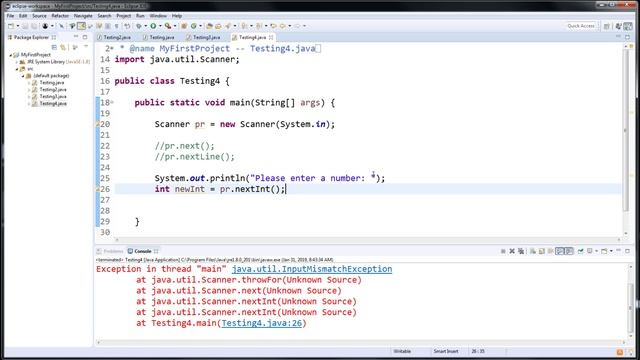Close the Testing4.java editor tab
Image resolution: width=640 pixels, height=360 pixels.
coord(271,37)
